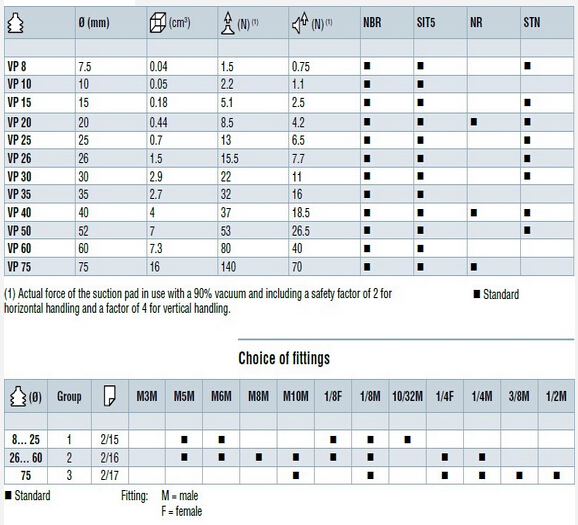Click the VP 75 row label

(19, 267)
